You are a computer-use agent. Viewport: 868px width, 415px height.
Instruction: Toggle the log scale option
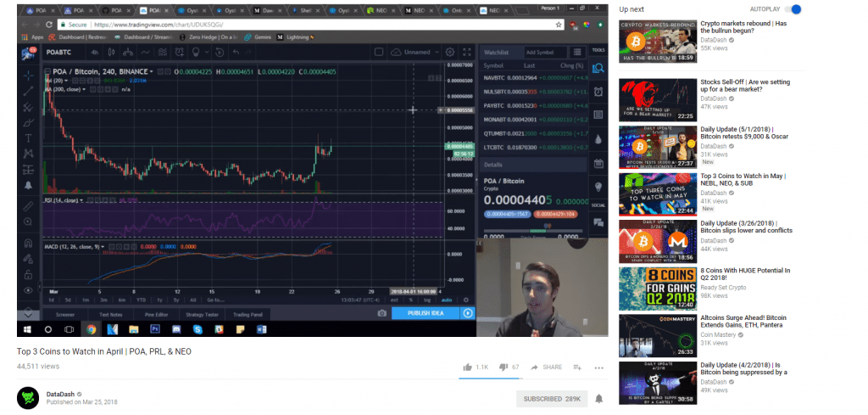(427, 300)
